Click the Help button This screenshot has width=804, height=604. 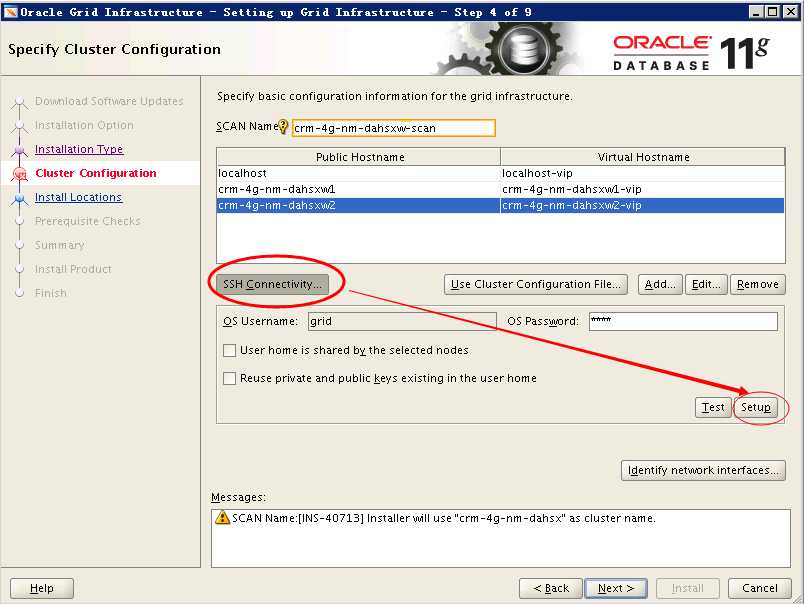42,588
